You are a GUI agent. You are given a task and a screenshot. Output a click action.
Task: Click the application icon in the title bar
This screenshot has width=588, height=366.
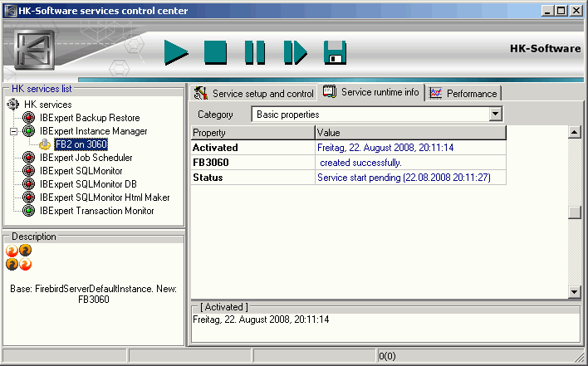tap(11, 11)
